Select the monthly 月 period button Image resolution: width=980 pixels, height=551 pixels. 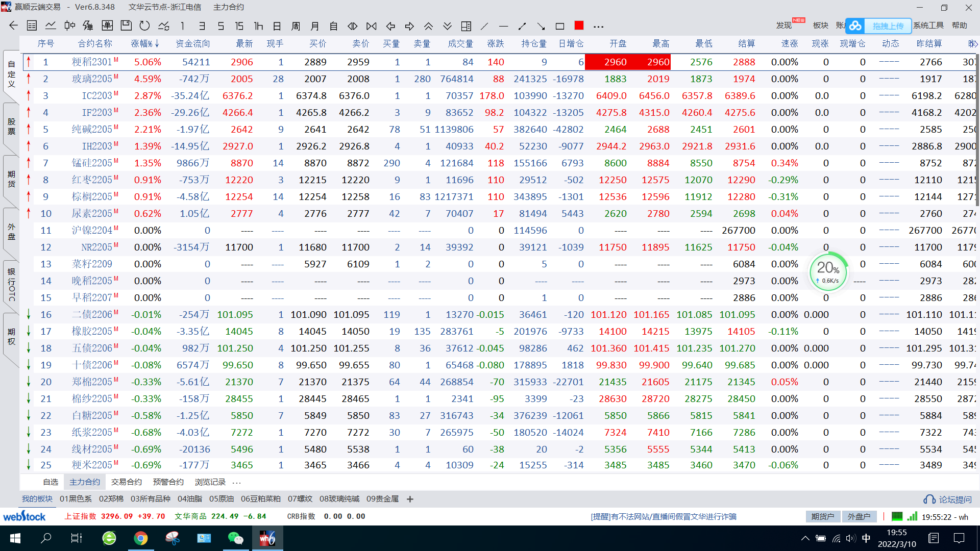coord(314,26)
